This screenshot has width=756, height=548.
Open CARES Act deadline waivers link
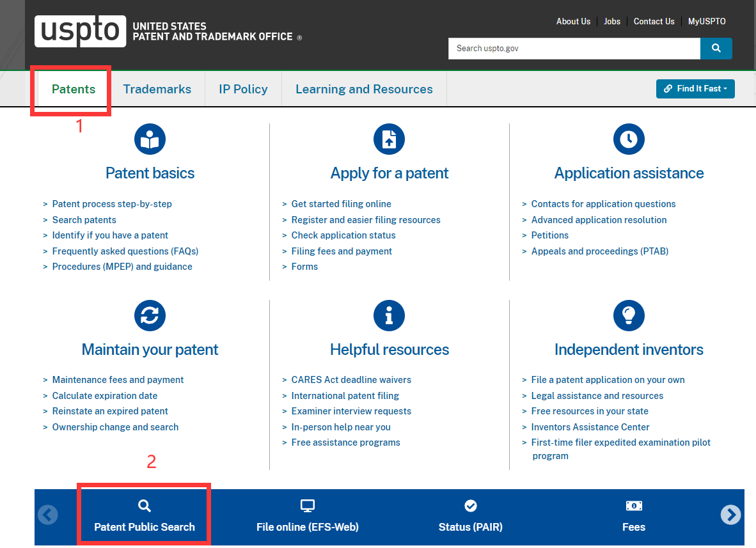pos(351,380)
